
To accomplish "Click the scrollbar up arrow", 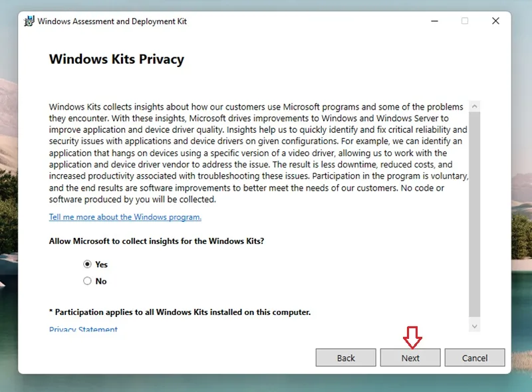I will pyautogui.click(x=475, y=106).
